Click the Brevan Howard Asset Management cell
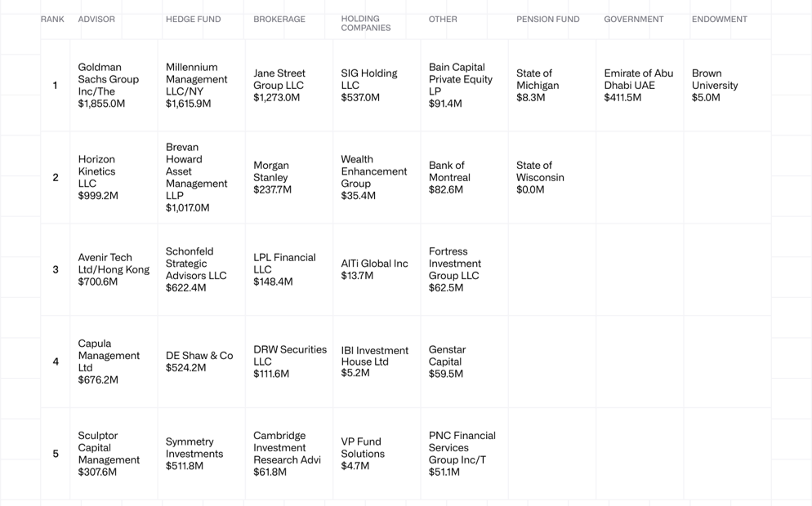 pyautogui.click(x=197, y=178)
